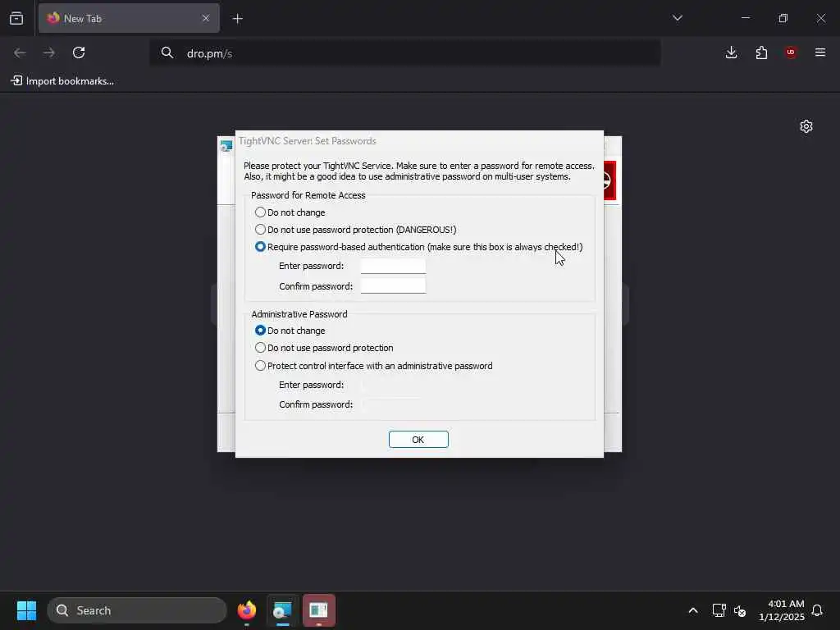Show hidden system tray icons
Viewport: 840px width, 630px height.
point(692,610)
